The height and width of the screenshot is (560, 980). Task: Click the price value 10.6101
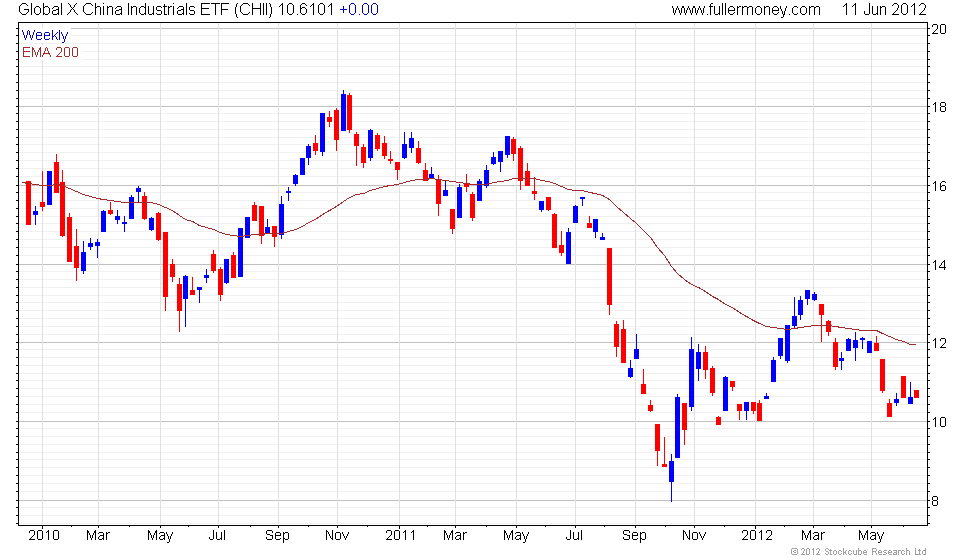coord(306,10)
